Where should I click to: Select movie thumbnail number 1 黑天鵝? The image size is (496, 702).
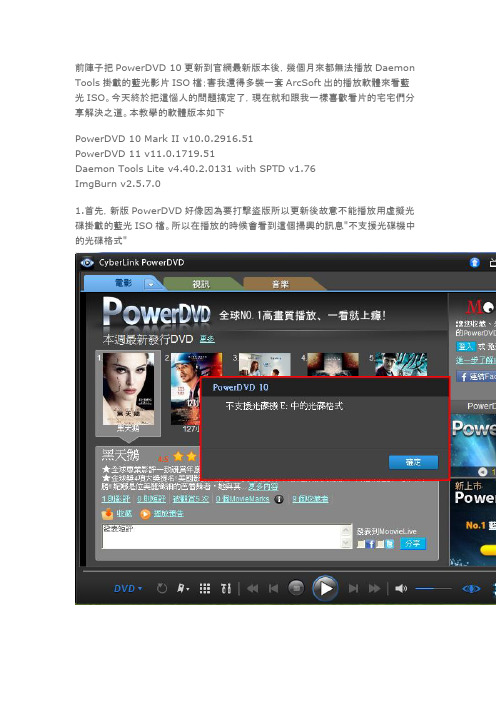point(128,389)
